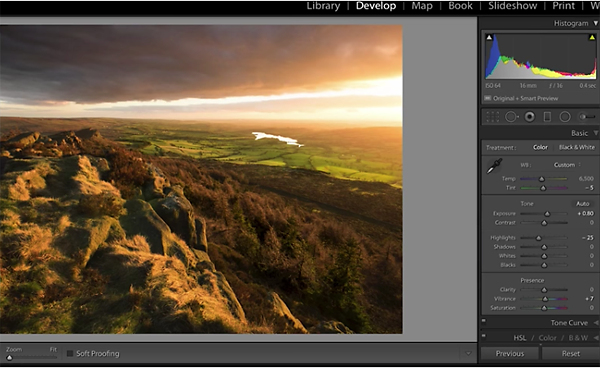Click the Highlights slider handle

[x=538, y=238]
